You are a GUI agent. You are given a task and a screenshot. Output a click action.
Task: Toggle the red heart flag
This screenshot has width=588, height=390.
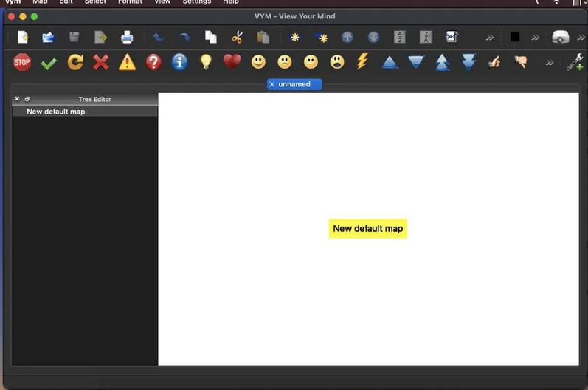click(x=232, y=62)
